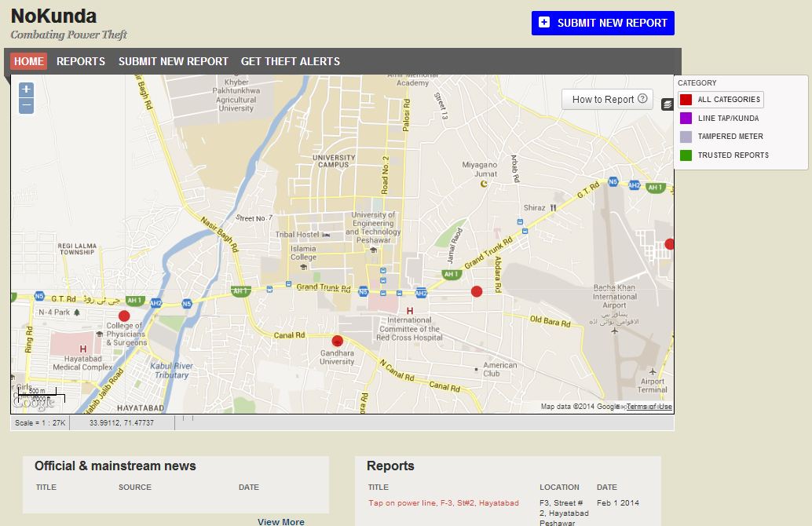Click the Shiraz restaurant icon on map
The width and height of the screenshot is (812, 526).
click(553, 207)
